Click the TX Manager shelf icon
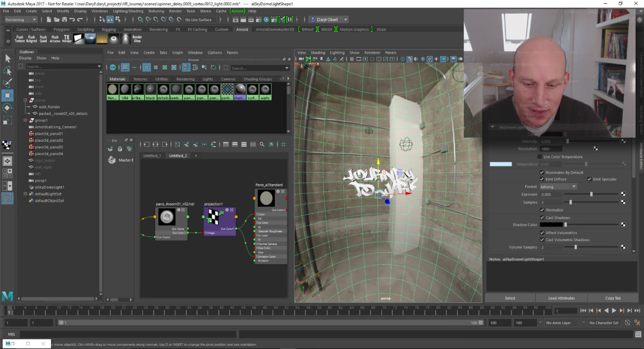Viewport: 644px width, 349px height. click(x=66, y=39)
